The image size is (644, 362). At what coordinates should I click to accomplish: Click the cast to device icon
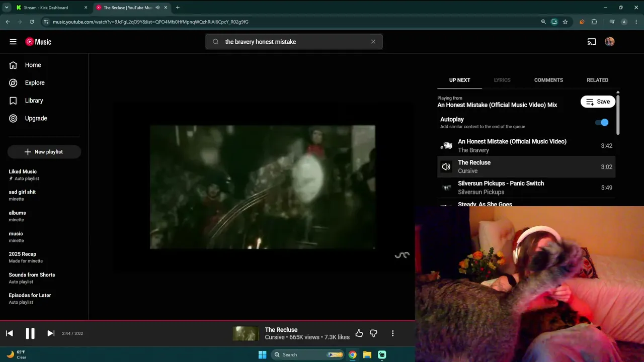pyautogui.click(x=592, y=42)
